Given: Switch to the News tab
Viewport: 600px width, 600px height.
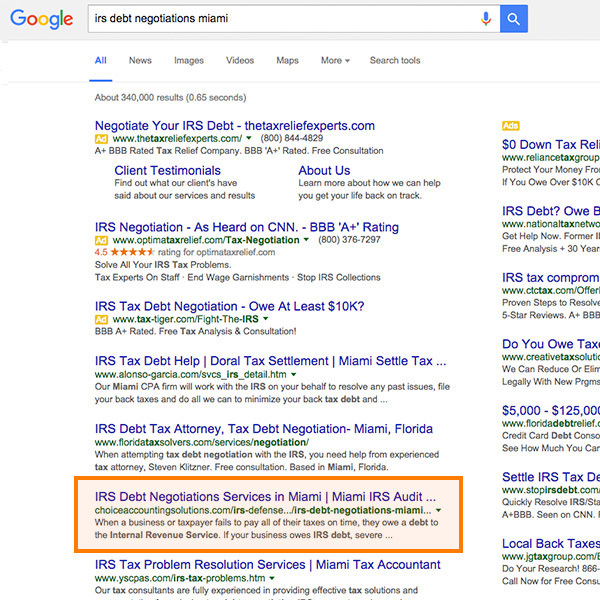Looking at the screenshot, I should (140, 60).
